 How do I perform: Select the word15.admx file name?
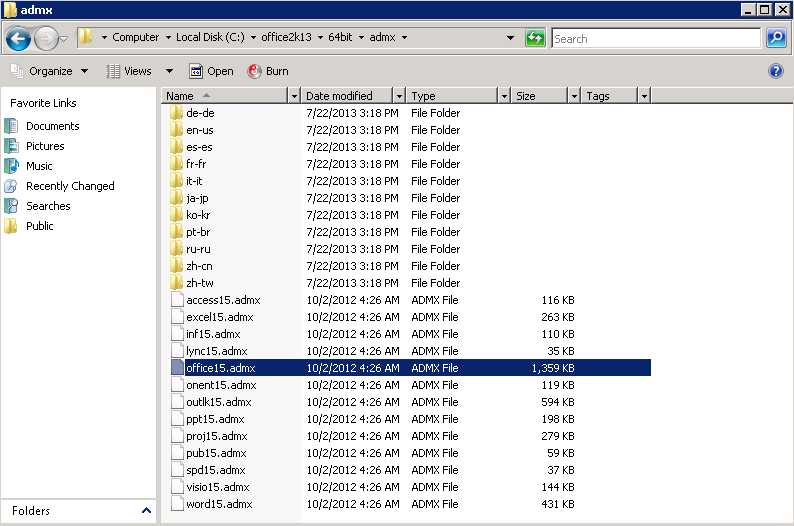(219, 504)
